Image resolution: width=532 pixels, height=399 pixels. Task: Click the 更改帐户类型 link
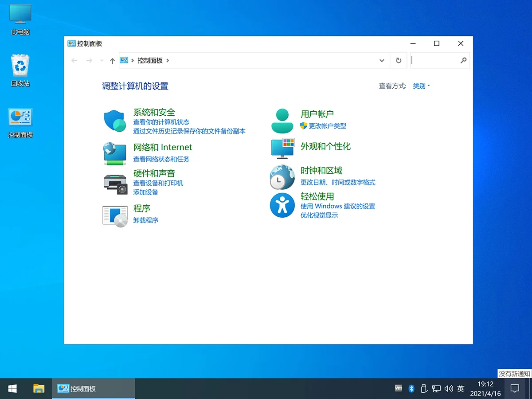(328, 126)
